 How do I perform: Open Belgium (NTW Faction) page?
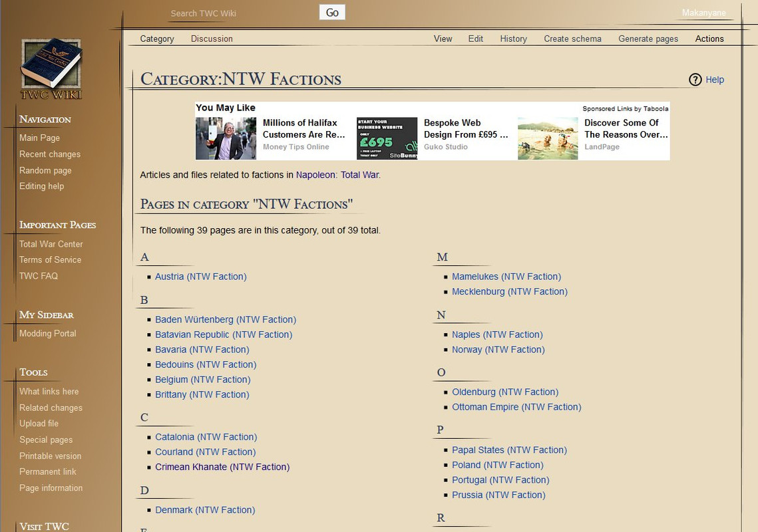coord(202,379)
